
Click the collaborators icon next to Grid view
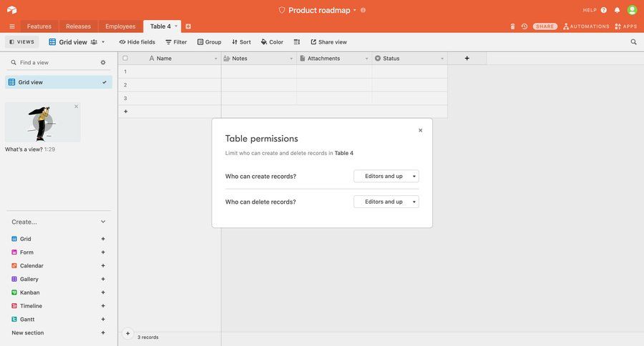coord(94,42)
